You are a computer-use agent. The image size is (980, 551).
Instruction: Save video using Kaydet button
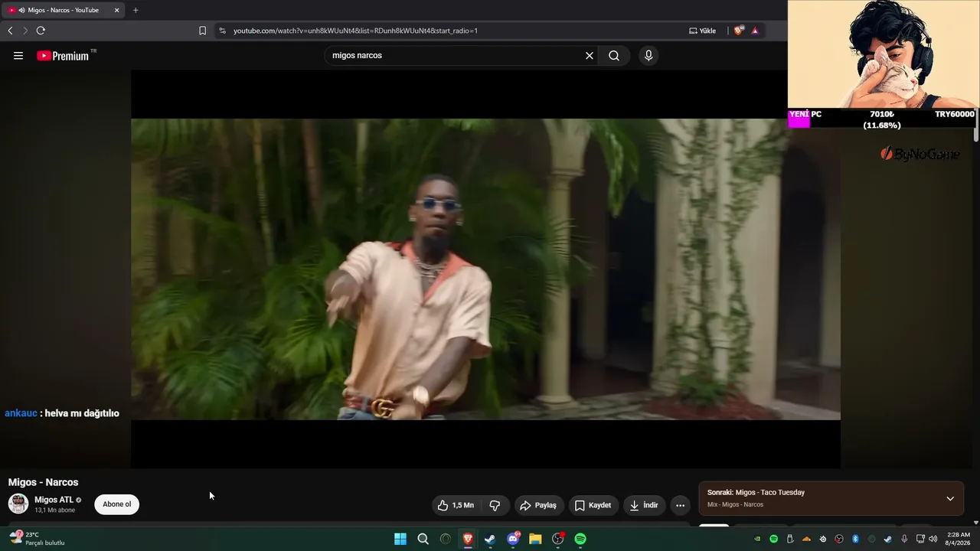[593, 505]
